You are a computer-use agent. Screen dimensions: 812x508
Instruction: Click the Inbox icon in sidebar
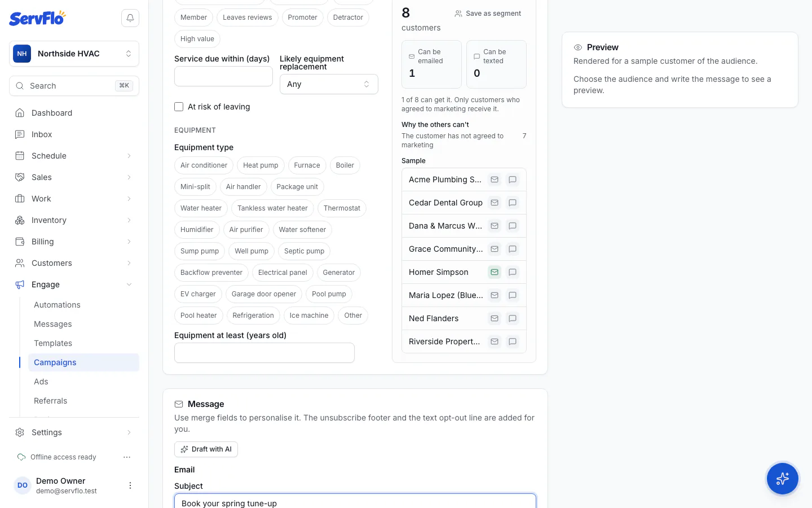(x=20, y=134)
